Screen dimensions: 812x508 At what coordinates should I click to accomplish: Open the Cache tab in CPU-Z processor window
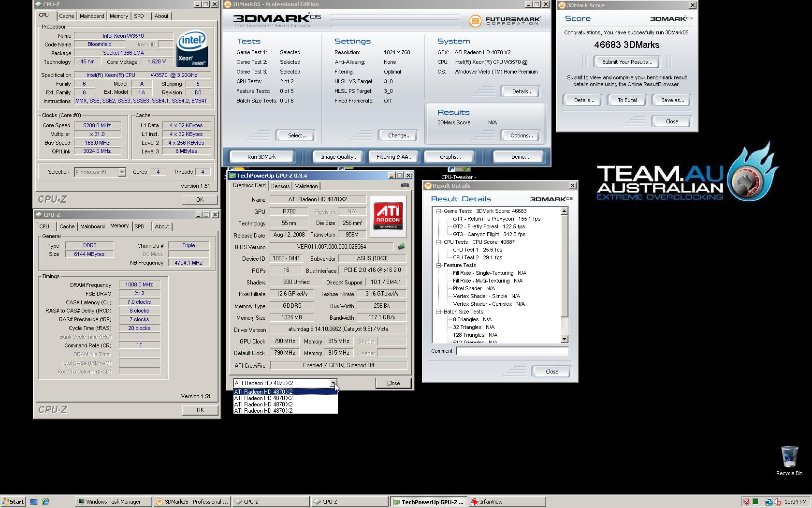tap(67, 16)
